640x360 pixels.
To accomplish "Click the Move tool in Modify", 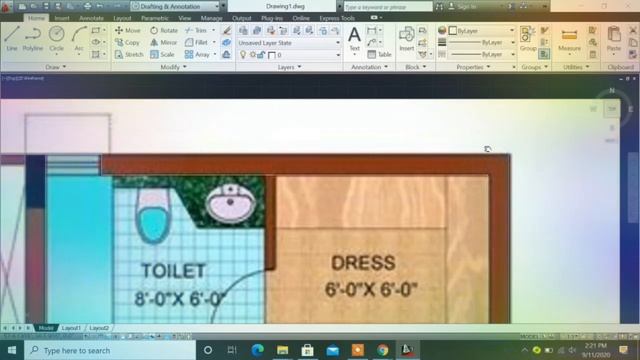I will (x=127, y=30).
